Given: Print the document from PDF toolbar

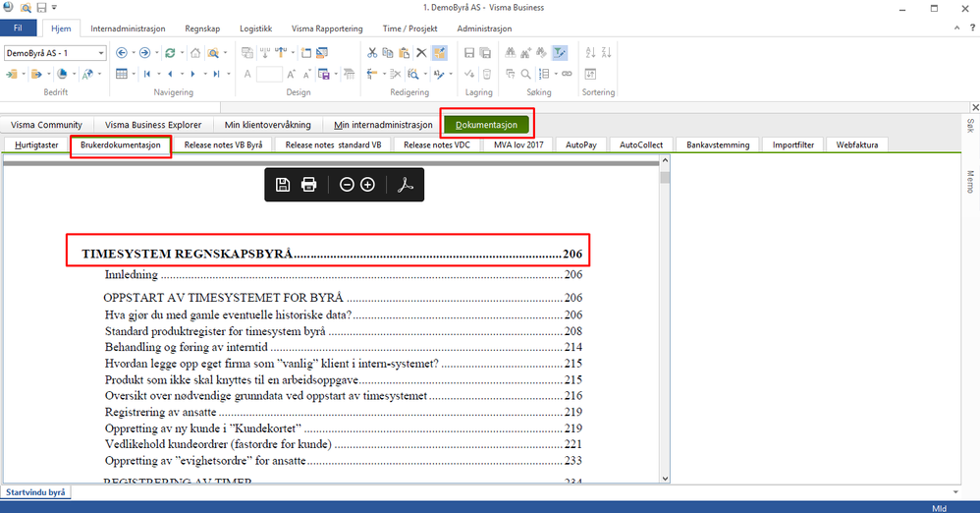Looking at the screenshot, I should 308,185.
